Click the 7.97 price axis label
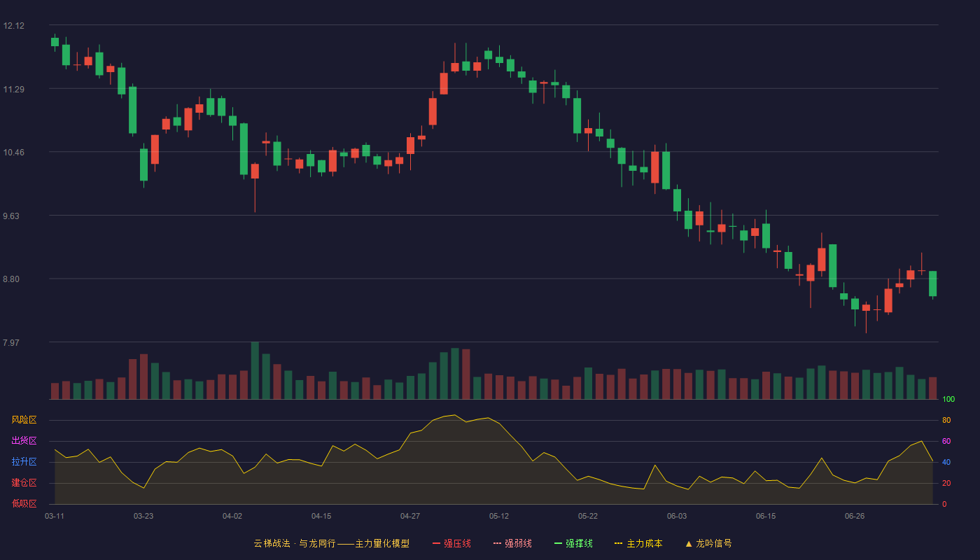The width and height of the screenshot is (980, 560). tap(11, 343)
